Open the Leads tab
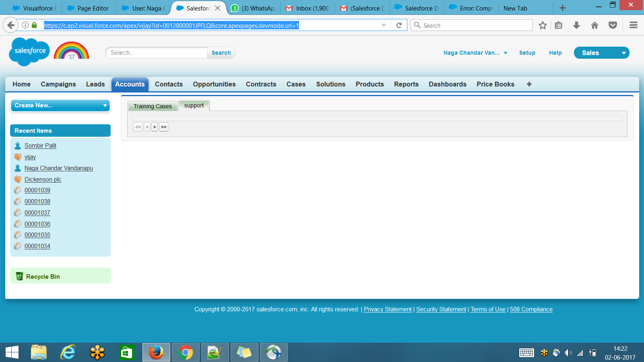This screenshot has width=644, height=362. (95, 84)
